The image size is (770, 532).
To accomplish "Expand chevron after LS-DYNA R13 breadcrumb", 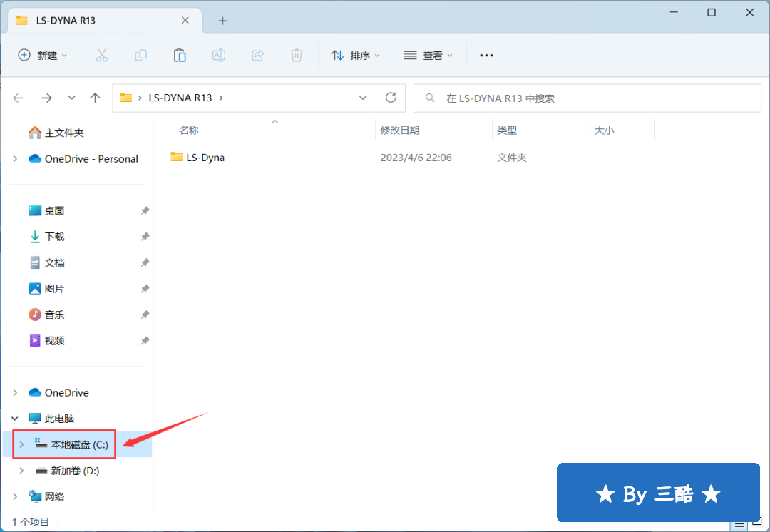I will tap(221, 98).
